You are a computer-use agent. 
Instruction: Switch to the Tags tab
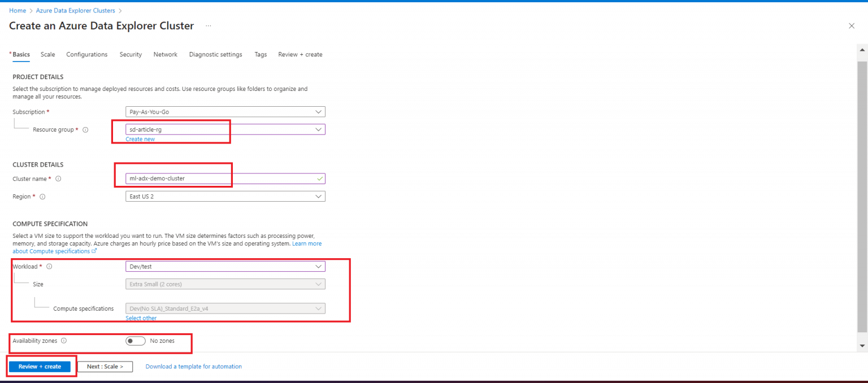coord(261,54)
